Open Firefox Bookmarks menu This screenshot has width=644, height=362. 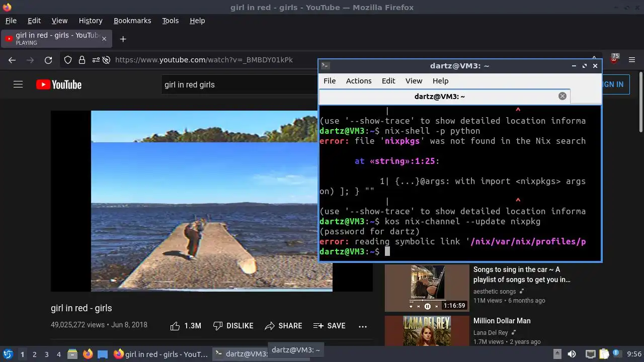[x=132, y=21]
